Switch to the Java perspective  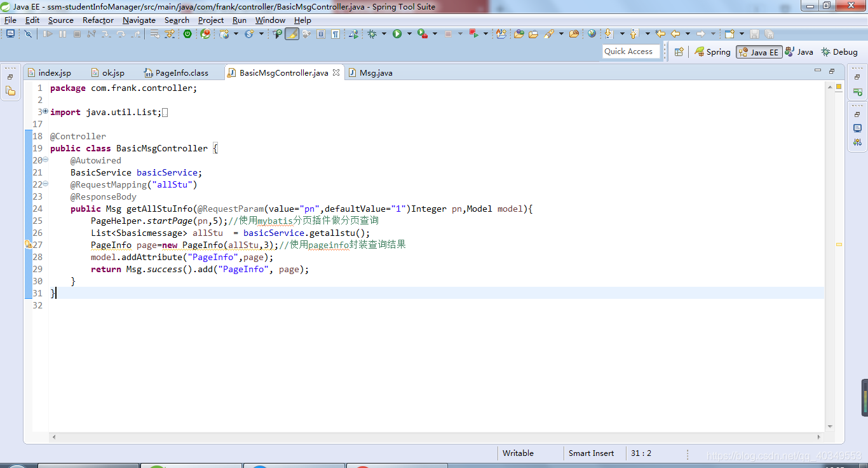coord(799,52)
